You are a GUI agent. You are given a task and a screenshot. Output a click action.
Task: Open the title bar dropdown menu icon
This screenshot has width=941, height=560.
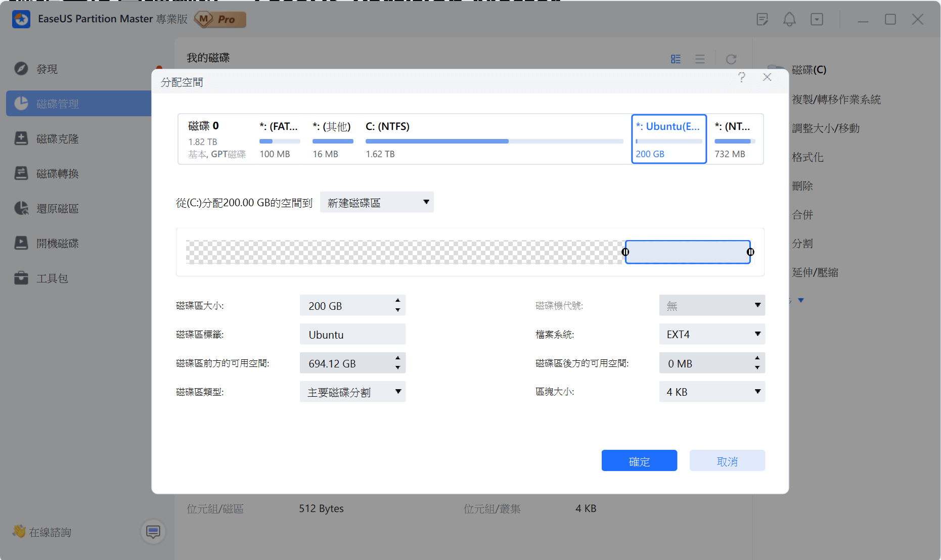[817, 19]
